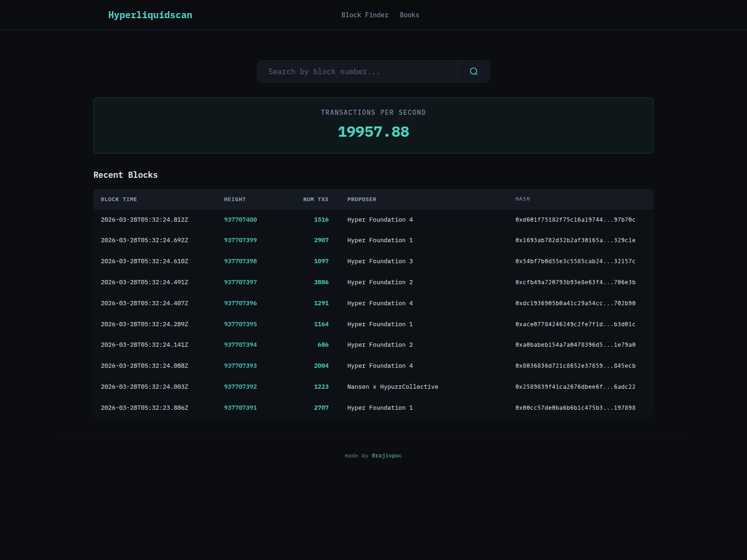Select hash 0xdc1936905b0a41c29a54cc...702b90
Viewport: 747px width, 560px height.
[575, 303]
